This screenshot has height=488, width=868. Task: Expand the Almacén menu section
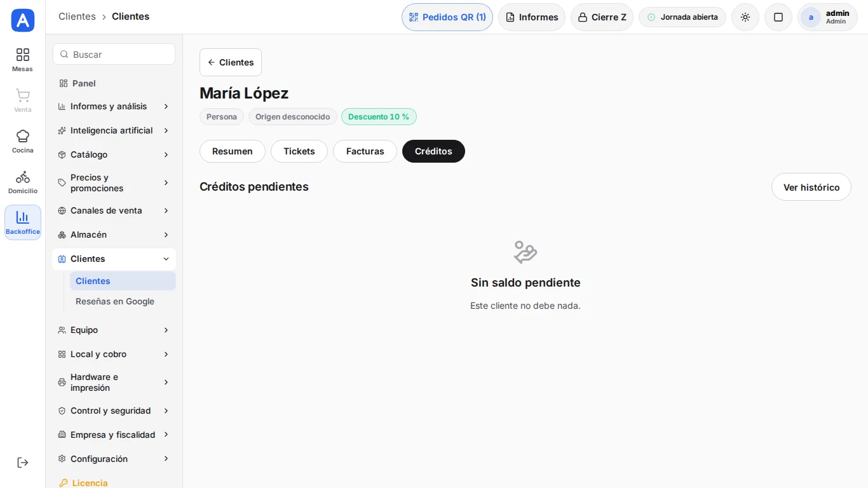click(x=114, y=234)
